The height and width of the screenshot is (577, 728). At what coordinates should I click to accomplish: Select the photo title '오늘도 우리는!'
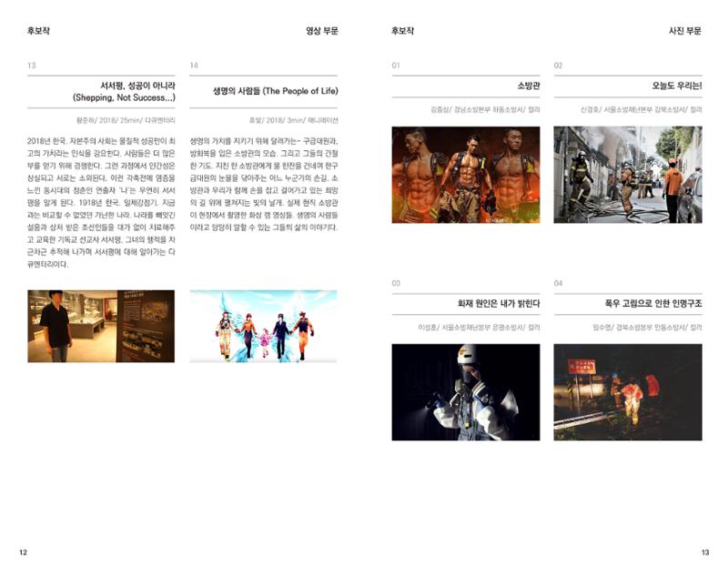point(677,86)
